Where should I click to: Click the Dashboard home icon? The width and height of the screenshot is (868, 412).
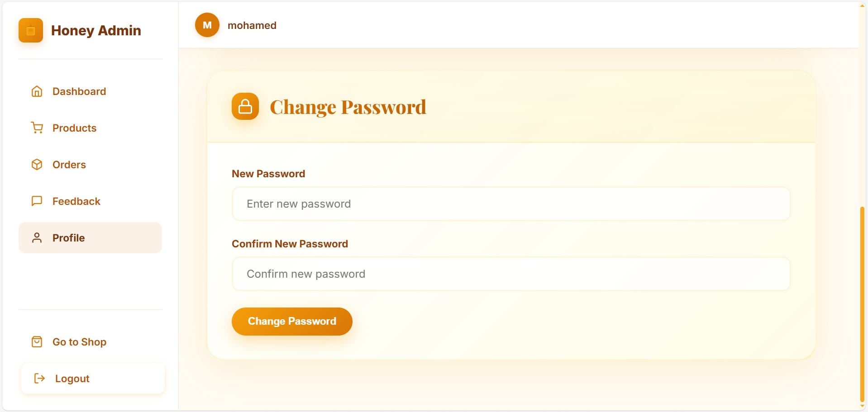(37, 91)
